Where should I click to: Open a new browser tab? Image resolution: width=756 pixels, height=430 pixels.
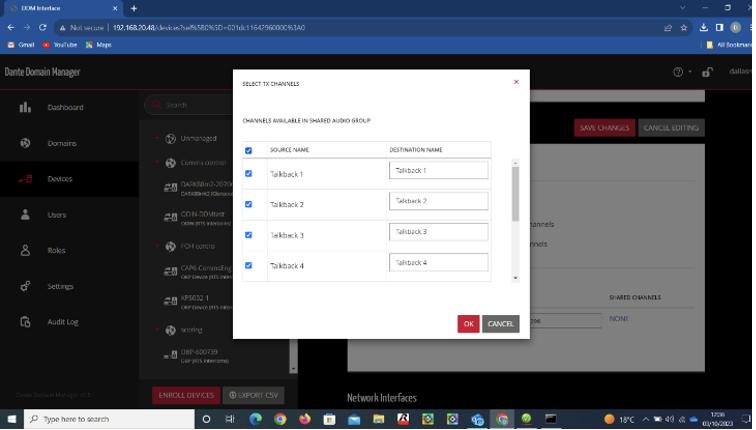134,8
